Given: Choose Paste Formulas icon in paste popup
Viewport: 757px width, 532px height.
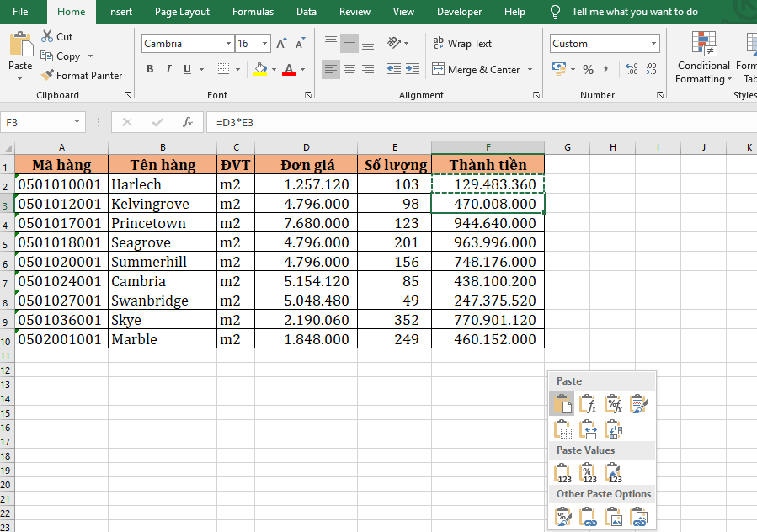Looking at the screenshot, I should click(589, 405).
